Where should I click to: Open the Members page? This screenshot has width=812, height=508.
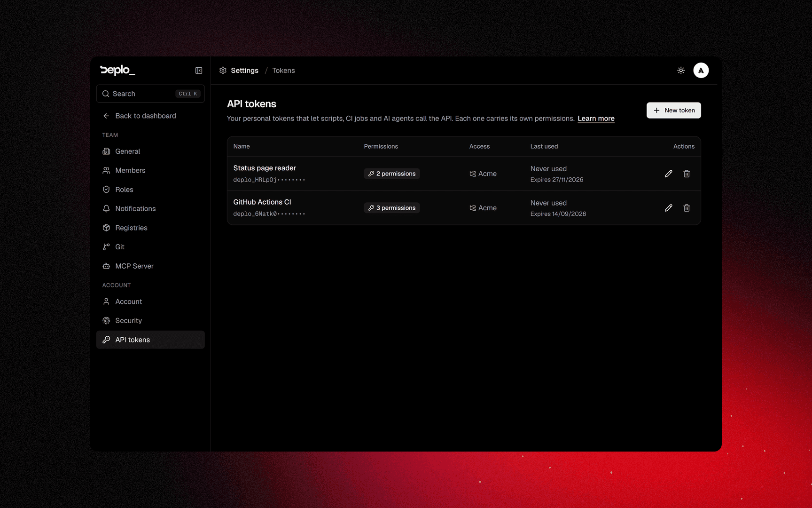coord(150,170)
